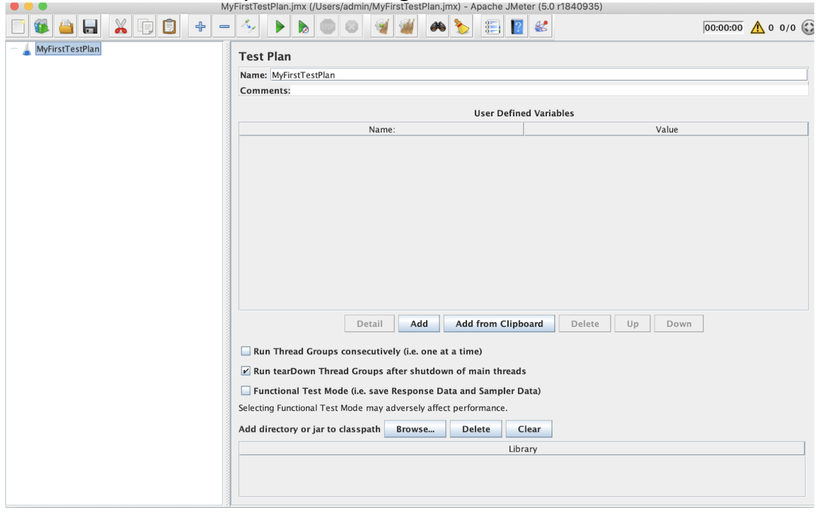
Task: Enable Run Thread Groups consecutively checkbox
Action: point(246,351)
